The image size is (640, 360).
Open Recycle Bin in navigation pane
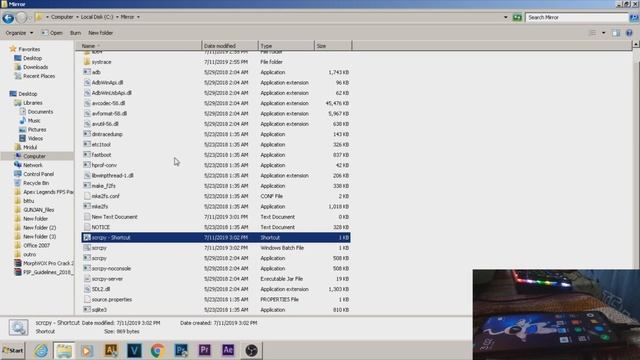tap(36, 183)
